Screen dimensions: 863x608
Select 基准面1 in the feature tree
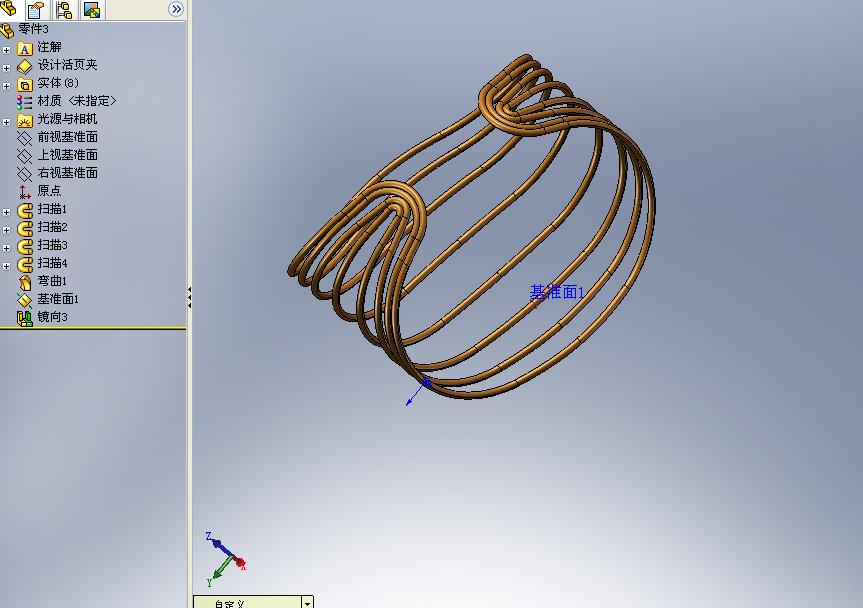tap(58, 299)
